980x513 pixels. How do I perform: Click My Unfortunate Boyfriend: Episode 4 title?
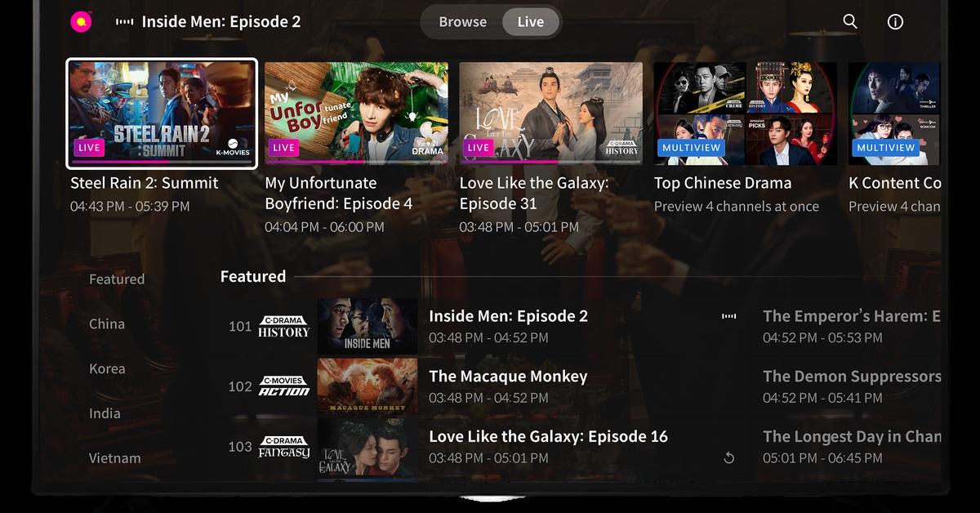[x=339, y=194]
